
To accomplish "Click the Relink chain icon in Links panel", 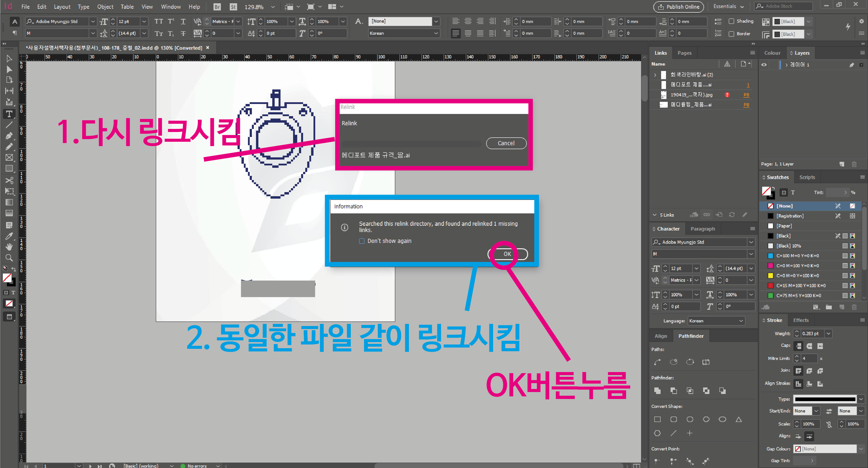I will (x=707, y=215).
